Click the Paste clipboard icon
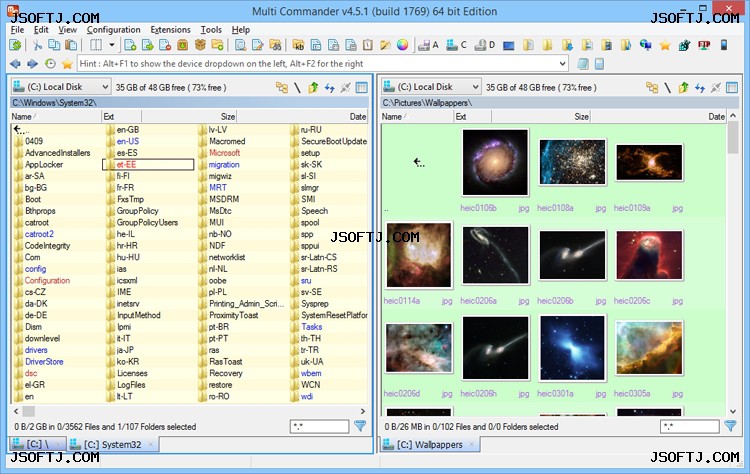 [71, 45]
